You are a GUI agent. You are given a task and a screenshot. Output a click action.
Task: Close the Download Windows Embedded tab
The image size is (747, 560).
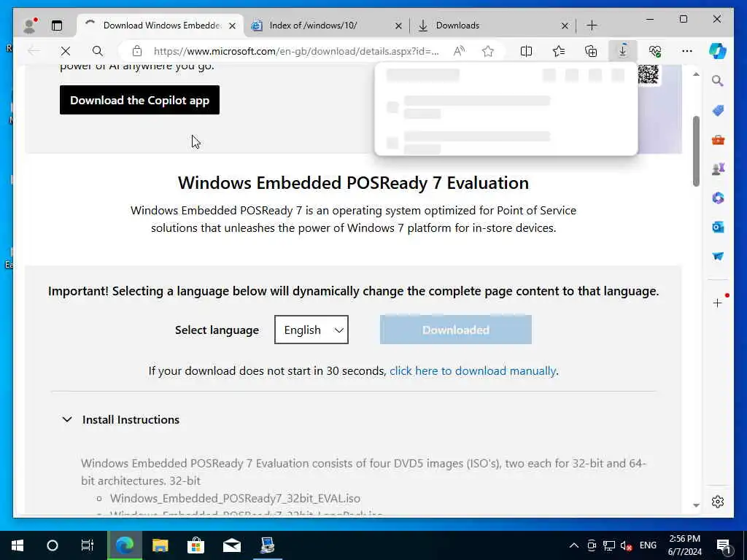coord(232,26)
